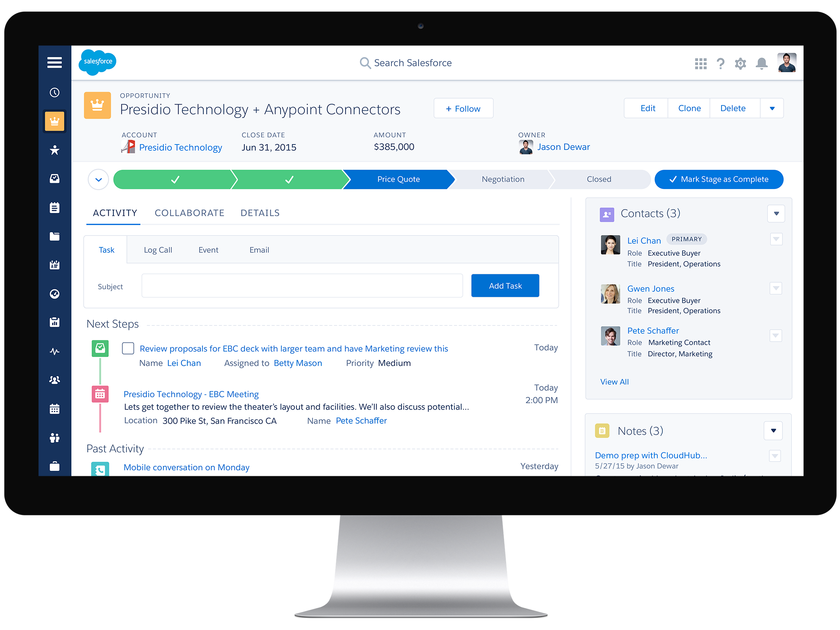This screenshot has height=630, width=840.
Task: Select the opportunities crown icon
Action: [x=54, y=121]
